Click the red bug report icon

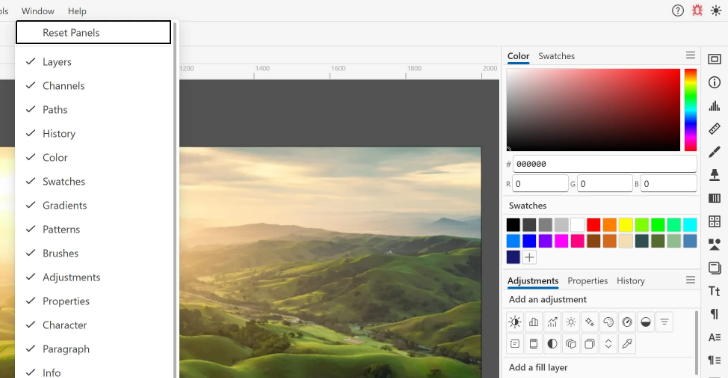697,11
